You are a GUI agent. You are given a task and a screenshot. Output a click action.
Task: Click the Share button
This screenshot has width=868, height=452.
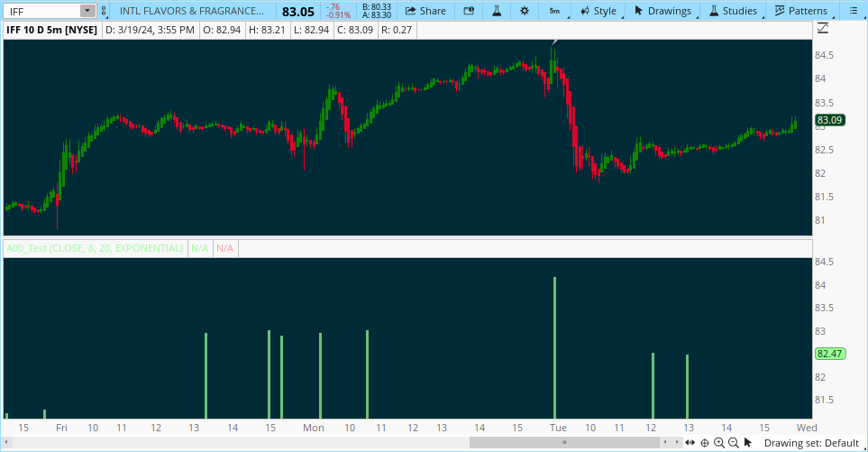425,11
